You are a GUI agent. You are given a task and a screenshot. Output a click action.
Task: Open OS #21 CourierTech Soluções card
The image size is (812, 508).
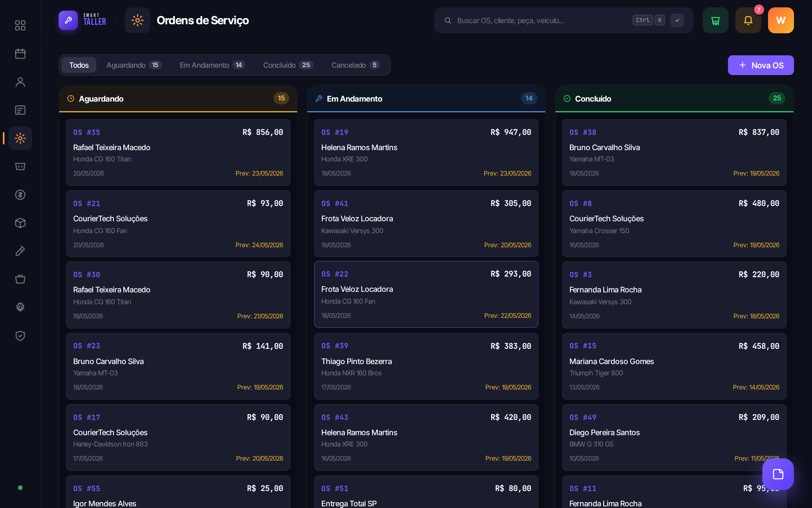click(178, 224)
